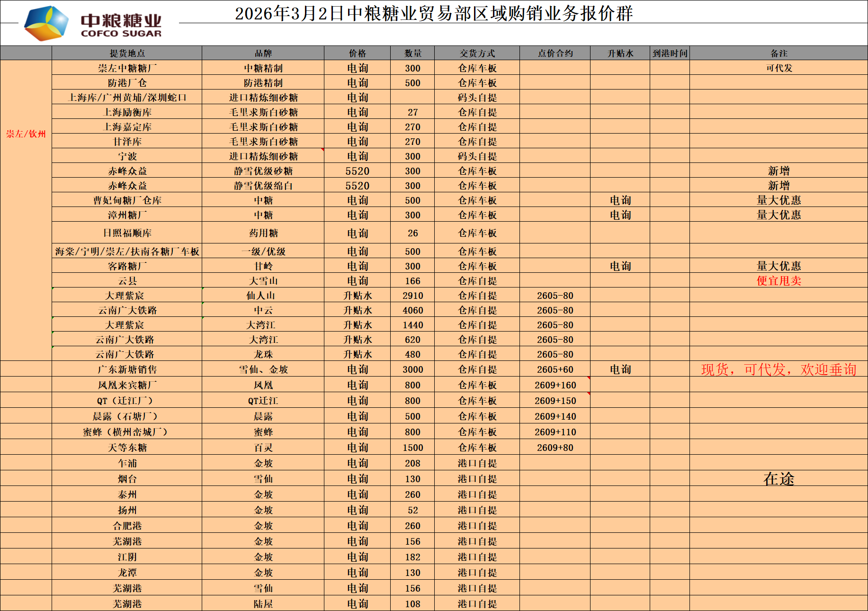The width and height of the screenshot is (868, 611).
Task: Select the 广东新塘销售 location cell
Action: [x=127, y=369]
